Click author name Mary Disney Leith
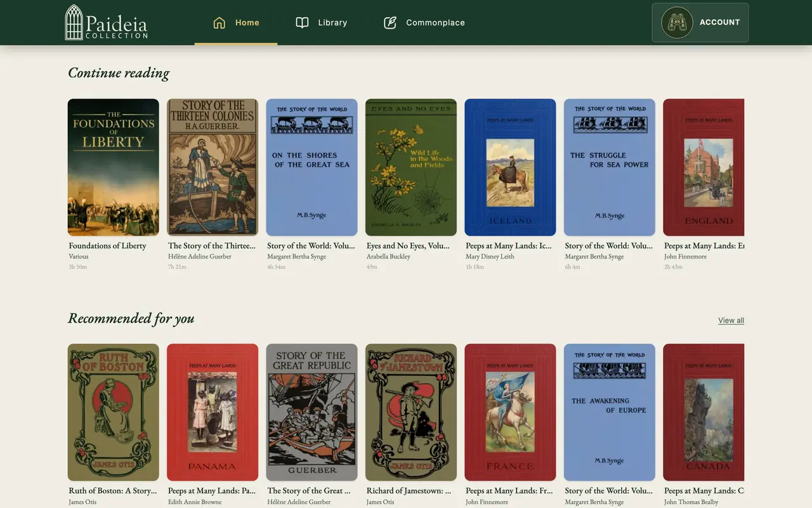 490,257
